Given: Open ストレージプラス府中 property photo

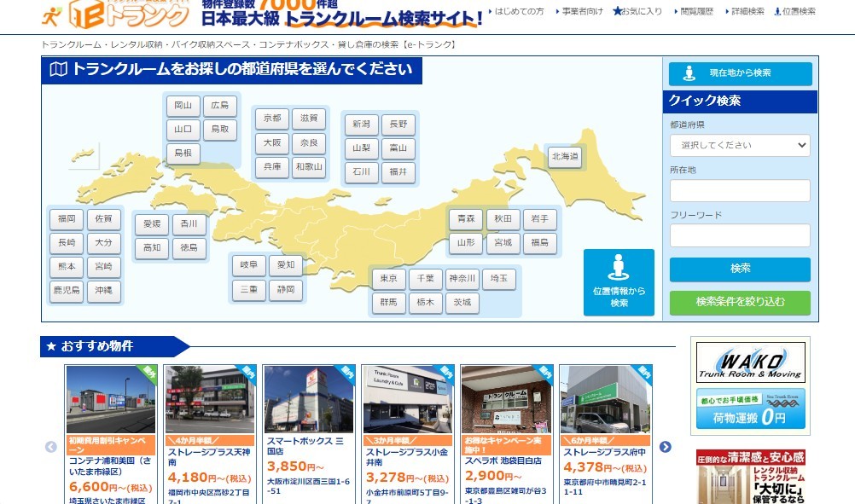Looking at the screenshot, I should click(606, 399).
